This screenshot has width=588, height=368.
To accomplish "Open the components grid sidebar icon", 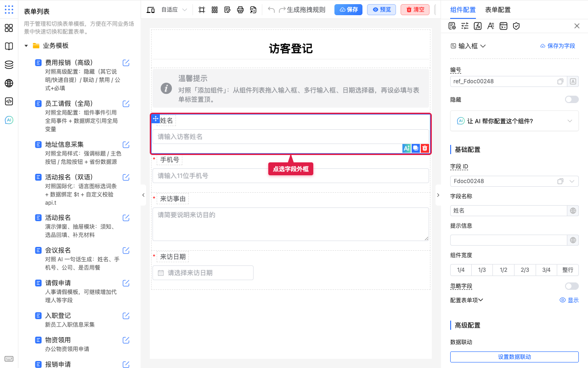I will click(x=9, y=28).
